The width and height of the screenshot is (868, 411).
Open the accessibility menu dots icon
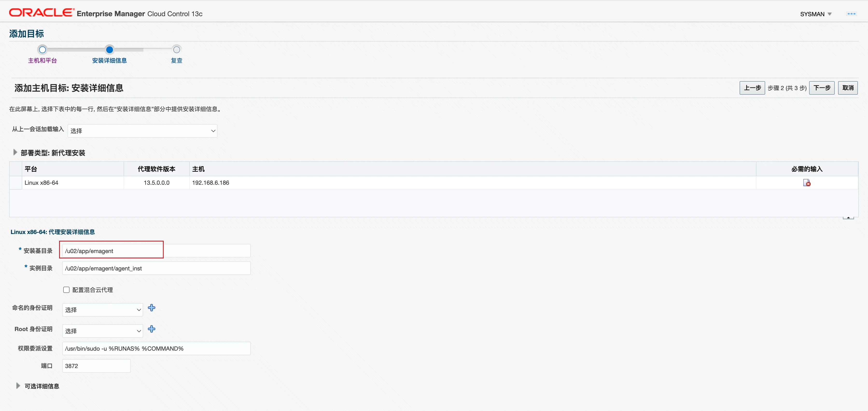[x=851, y=14]
